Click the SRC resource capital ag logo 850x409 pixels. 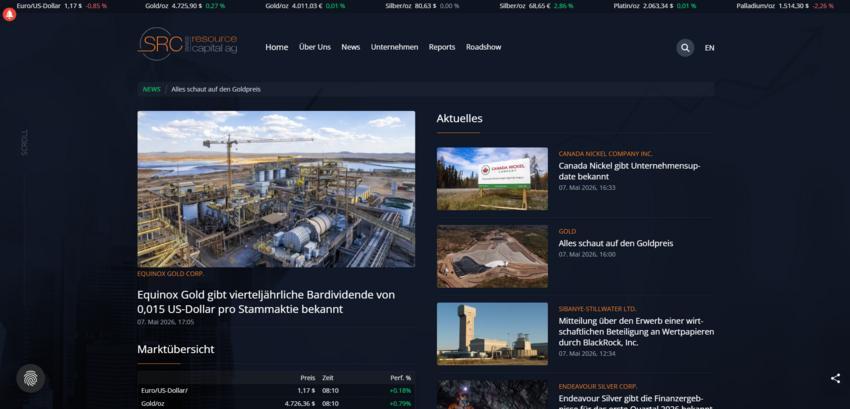pyautogui.click(x=188, y=44)
